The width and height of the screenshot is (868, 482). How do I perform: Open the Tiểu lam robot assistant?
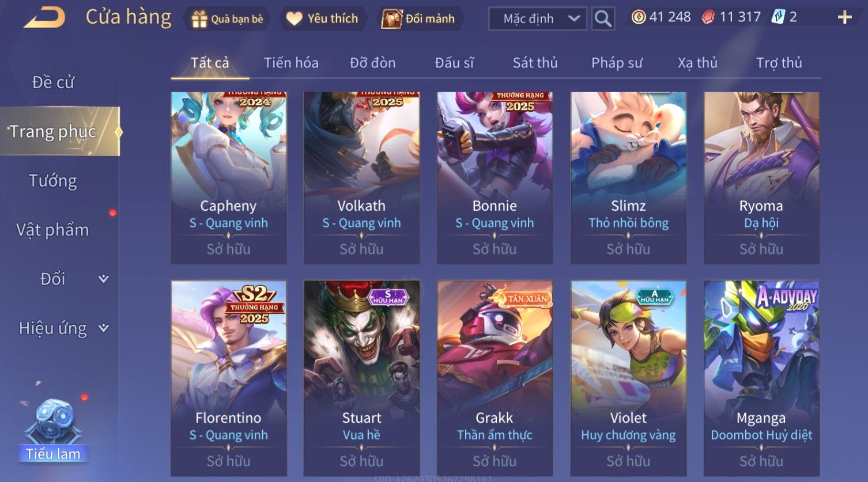tap(53, 430)
